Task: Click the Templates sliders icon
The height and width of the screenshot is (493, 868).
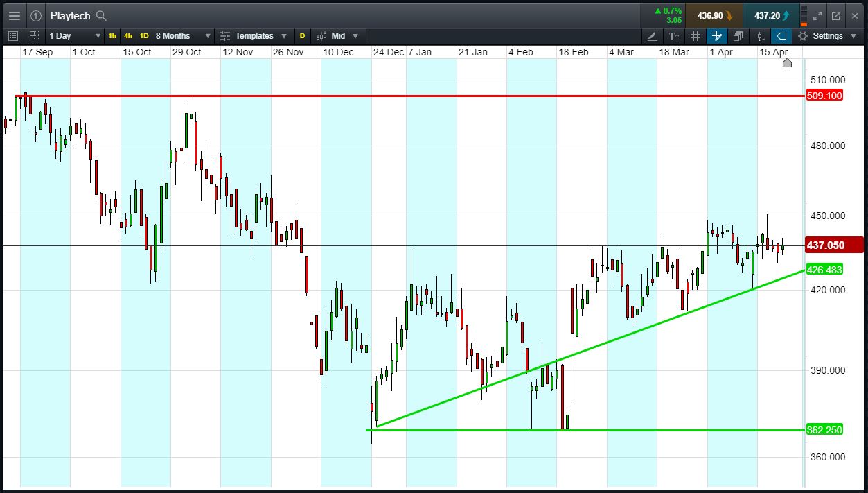Action: click(225, 36)
